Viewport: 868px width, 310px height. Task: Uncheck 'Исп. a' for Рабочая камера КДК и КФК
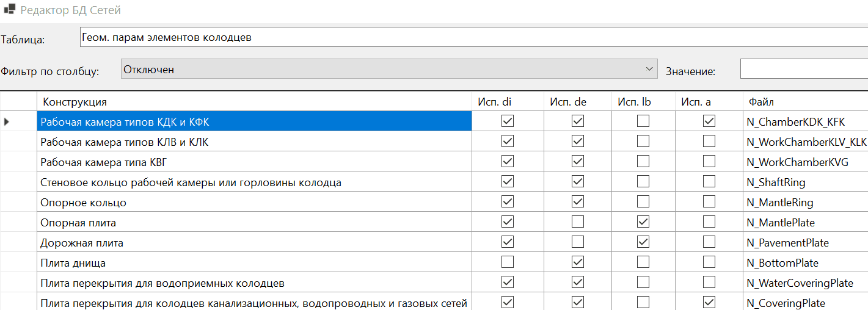(709, 121)
